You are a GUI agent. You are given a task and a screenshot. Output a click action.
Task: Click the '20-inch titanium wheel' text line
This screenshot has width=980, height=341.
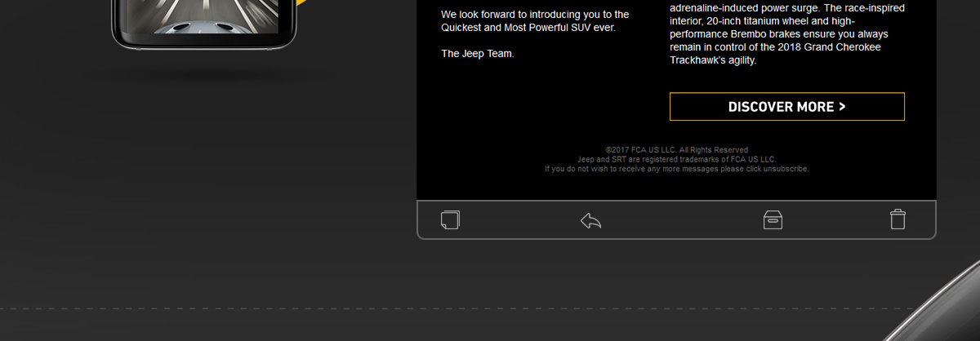click(x=751, y=21)
